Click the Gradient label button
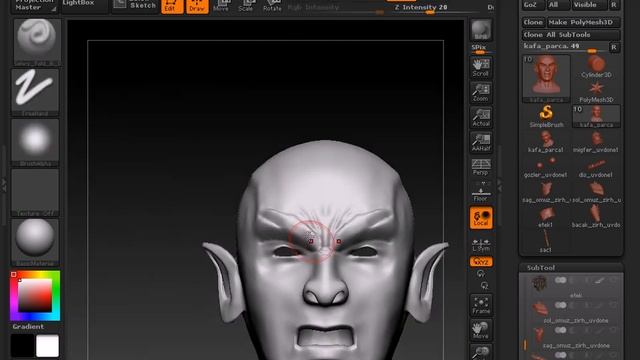 click(28, 327)
